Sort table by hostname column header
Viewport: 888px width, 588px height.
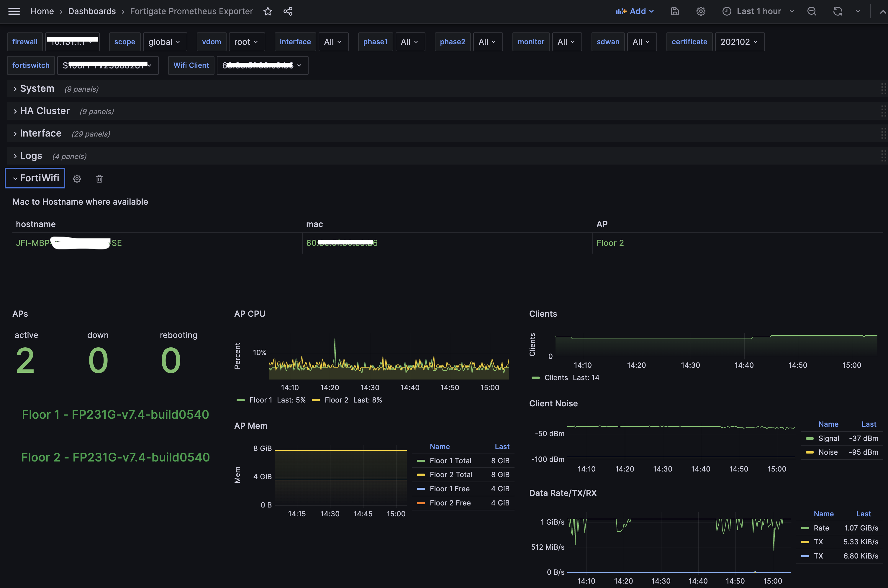pyautogui.click(x=36, y=224)
